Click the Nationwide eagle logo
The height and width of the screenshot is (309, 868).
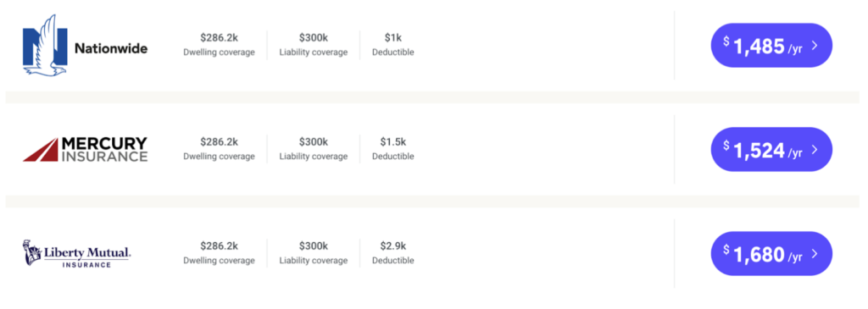tap(45, 44)
